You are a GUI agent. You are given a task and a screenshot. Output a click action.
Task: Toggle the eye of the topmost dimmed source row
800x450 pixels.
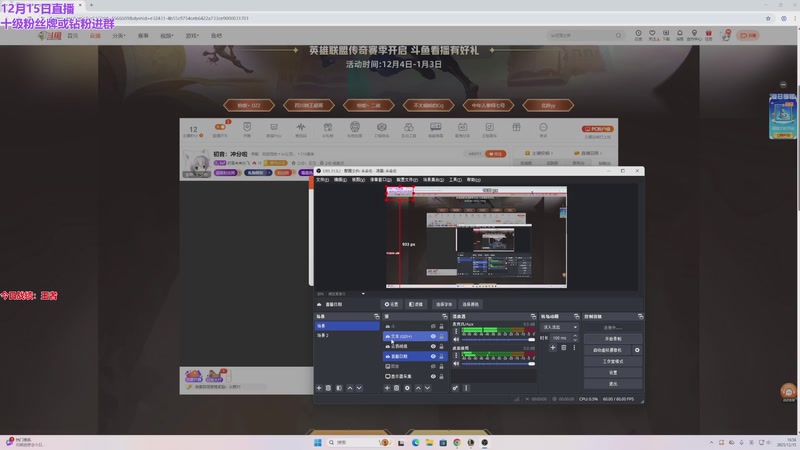[433, 327]
